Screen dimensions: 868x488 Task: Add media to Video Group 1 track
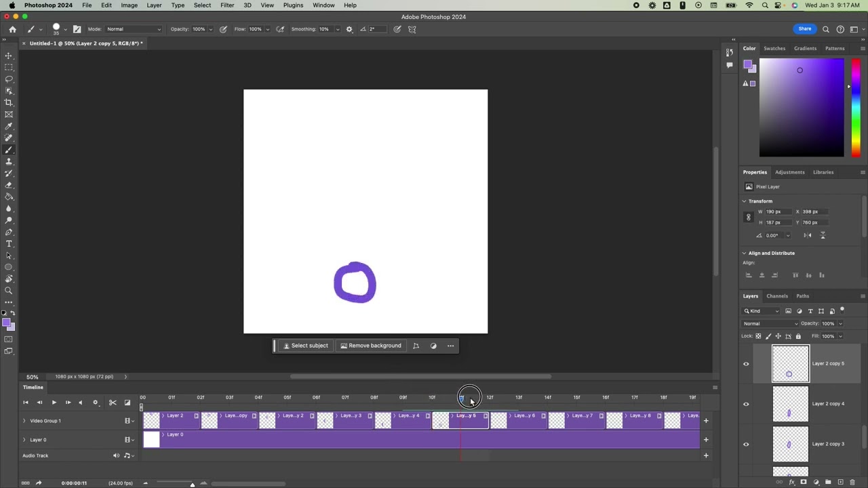[x=705, y=421]
